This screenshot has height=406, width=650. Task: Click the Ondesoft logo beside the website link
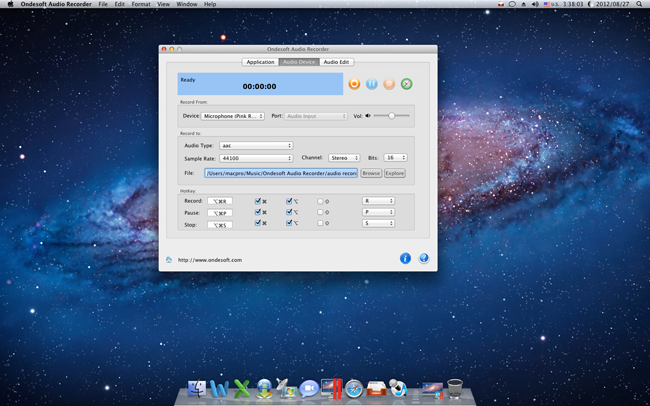click(x=169, y=260)
